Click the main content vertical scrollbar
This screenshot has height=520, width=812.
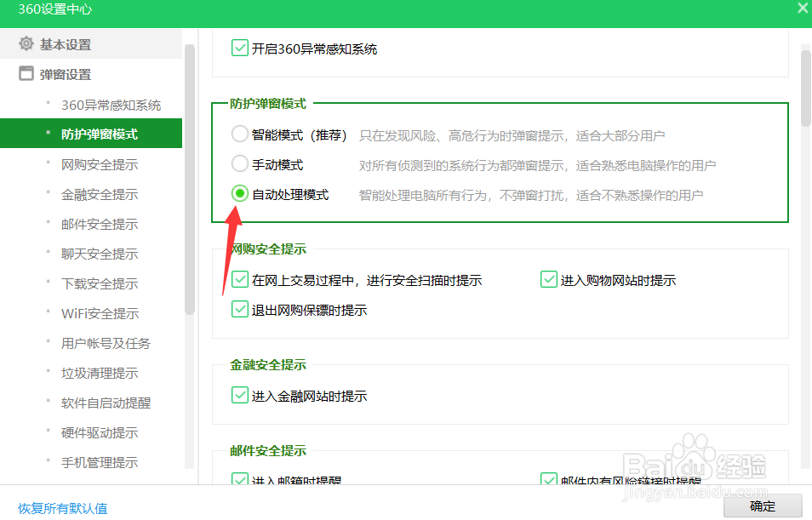(805, 88)
